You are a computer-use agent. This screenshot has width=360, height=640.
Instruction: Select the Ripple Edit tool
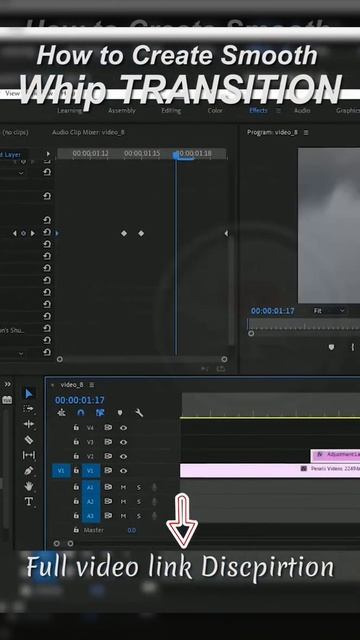[x=29, y=424]
